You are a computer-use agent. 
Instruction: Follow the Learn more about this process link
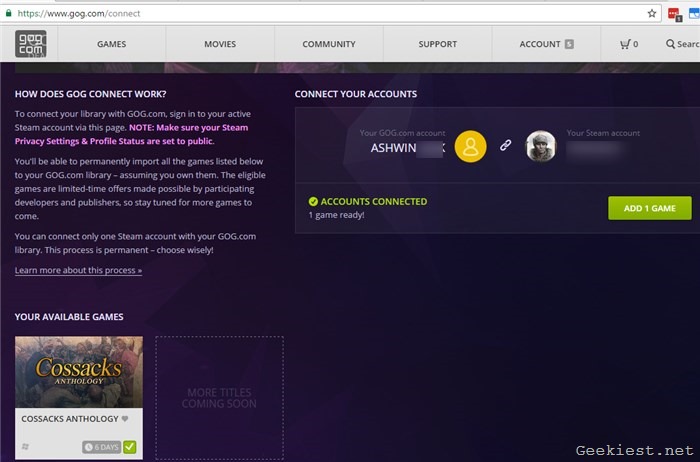pyautogui.click(x=78, y=271)
